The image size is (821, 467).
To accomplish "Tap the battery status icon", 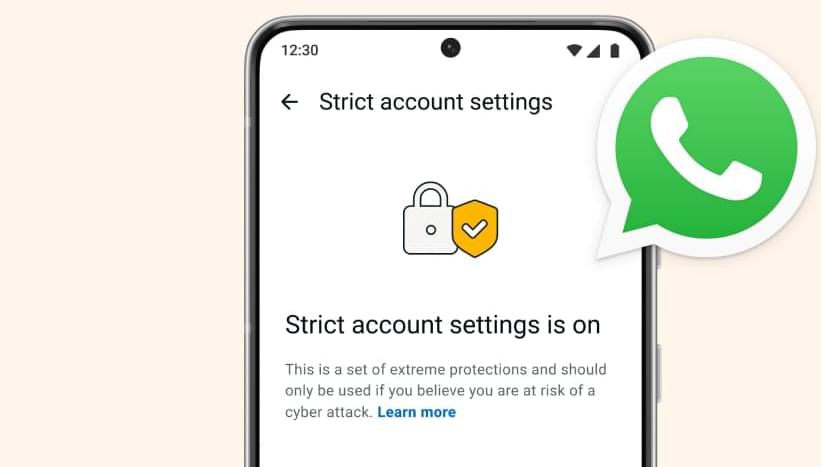I will (615, 51).
